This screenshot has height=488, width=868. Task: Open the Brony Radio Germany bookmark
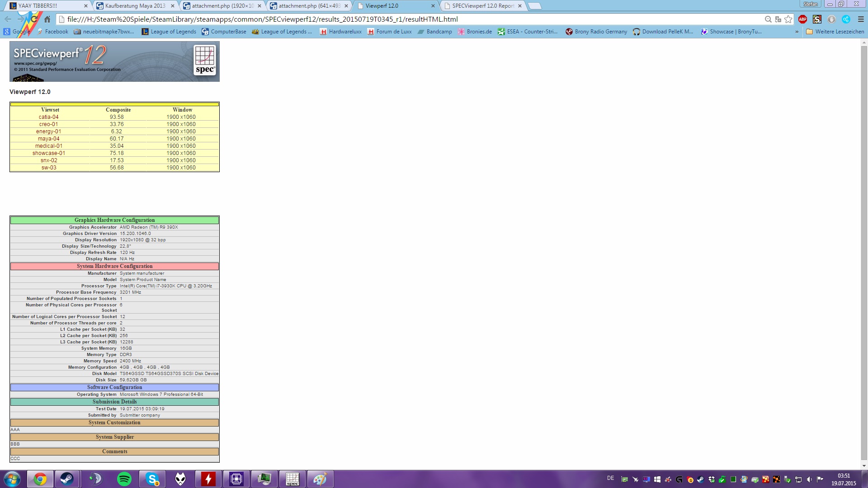596,32
